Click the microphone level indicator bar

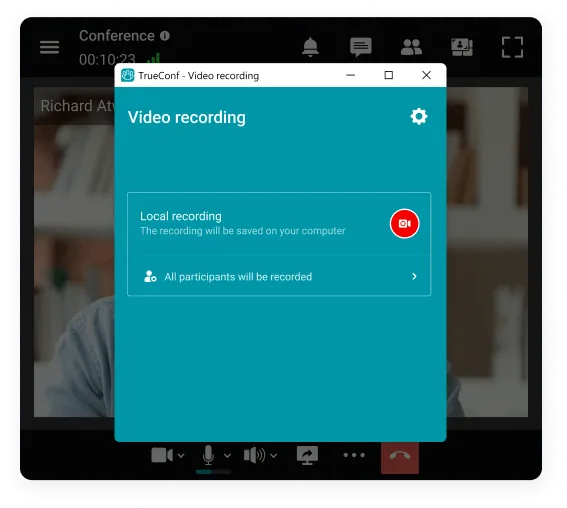pos(213,471)
